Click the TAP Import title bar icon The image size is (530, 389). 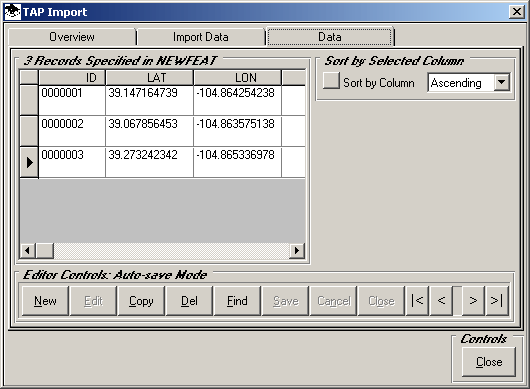[13, 12]
